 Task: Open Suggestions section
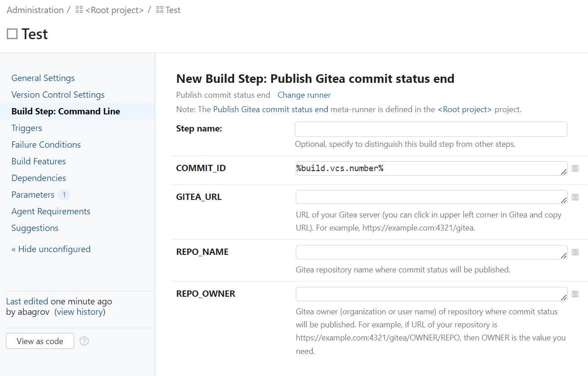[x=35, y=228]
